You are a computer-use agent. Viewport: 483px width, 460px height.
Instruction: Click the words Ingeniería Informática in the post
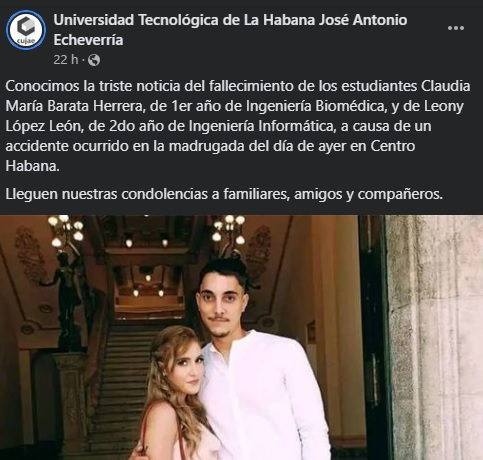pyautogui.click(x=262, y=126)
